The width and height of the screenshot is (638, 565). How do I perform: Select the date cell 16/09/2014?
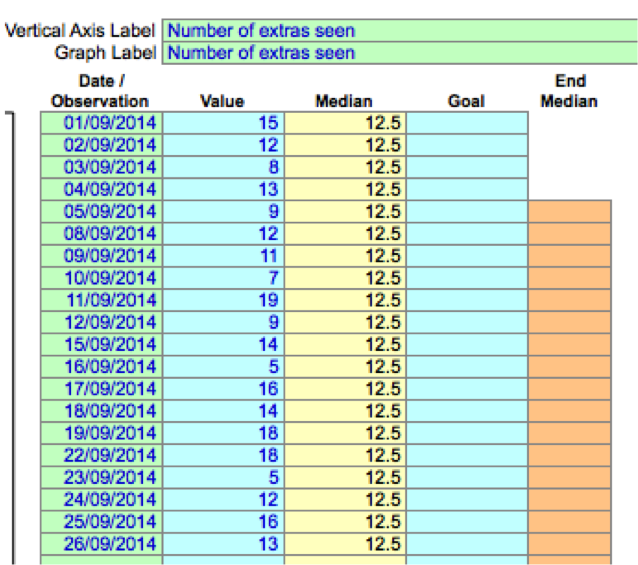102,367
